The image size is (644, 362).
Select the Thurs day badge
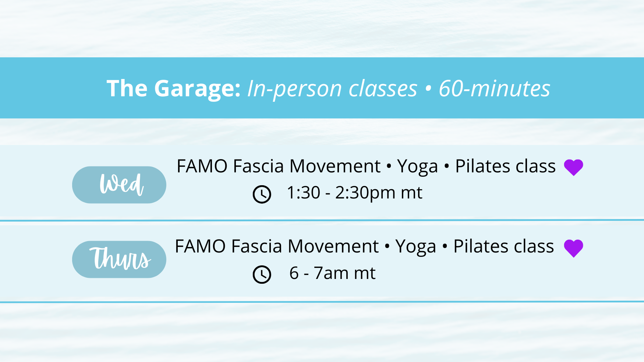119,259
